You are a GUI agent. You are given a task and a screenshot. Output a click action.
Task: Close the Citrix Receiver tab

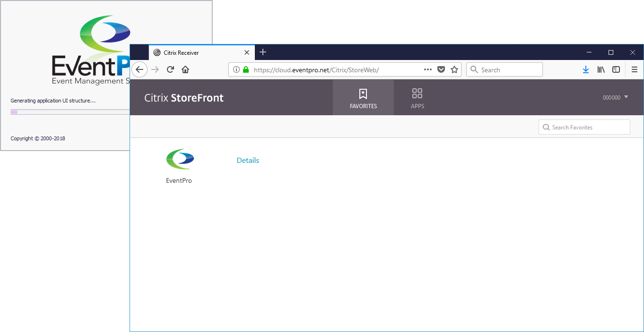pyautogui.click(x=247, y=52)
